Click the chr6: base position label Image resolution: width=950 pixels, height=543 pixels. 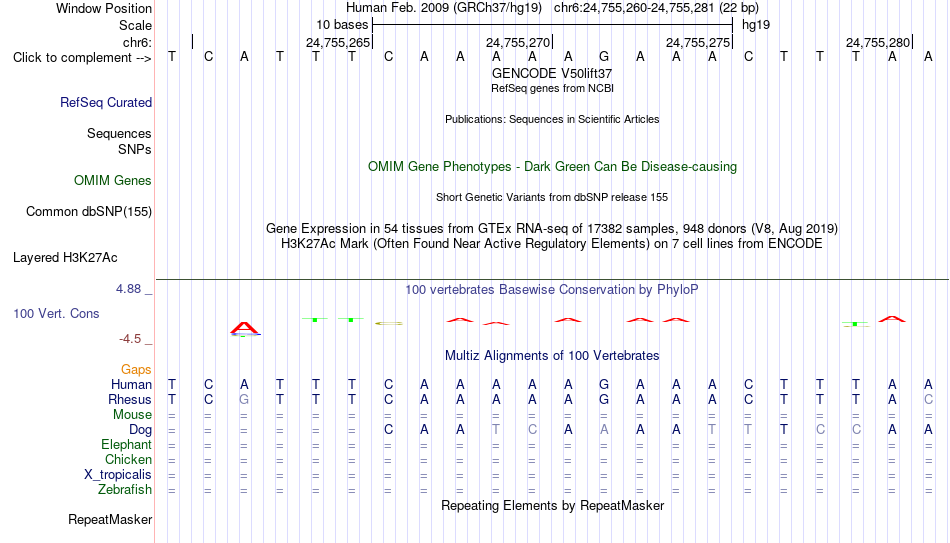(x=138, y=42)
